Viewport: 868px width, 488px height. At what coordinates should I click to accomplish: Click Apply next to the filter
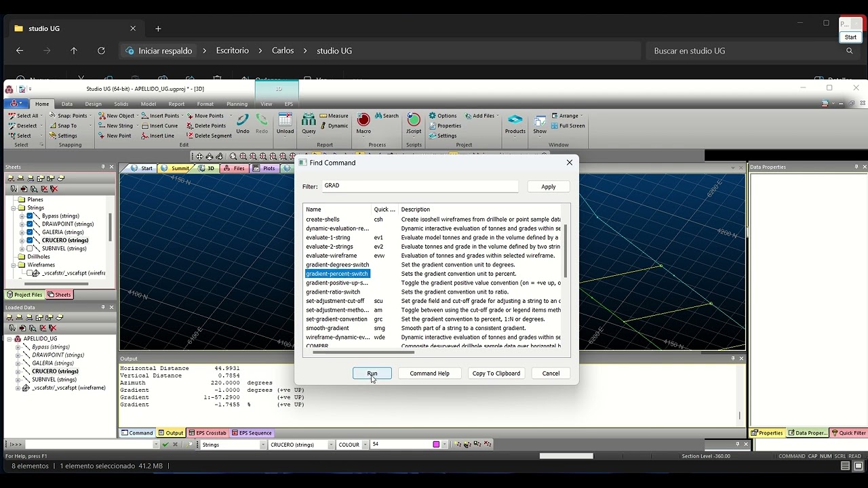coord(549,186)
